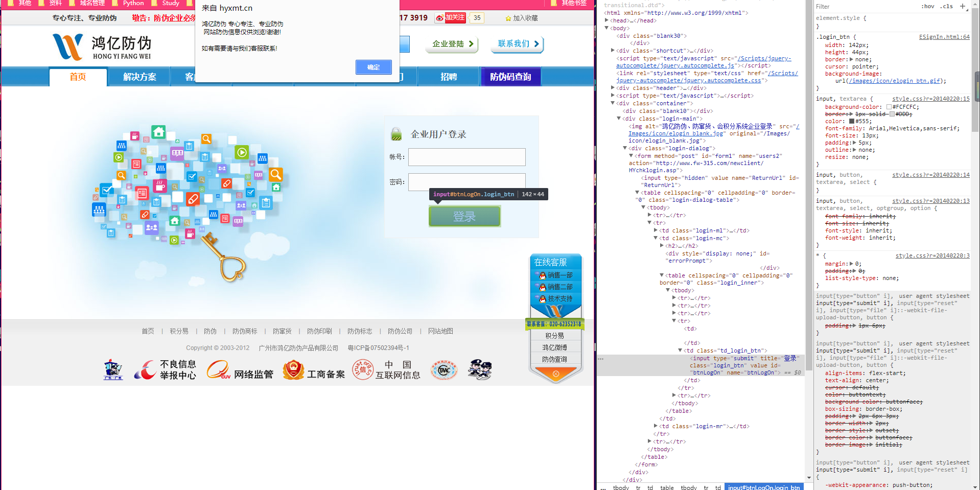Open the 防伪码查询 navigation tab
This screenshot has width=980, height=490.
510,77
